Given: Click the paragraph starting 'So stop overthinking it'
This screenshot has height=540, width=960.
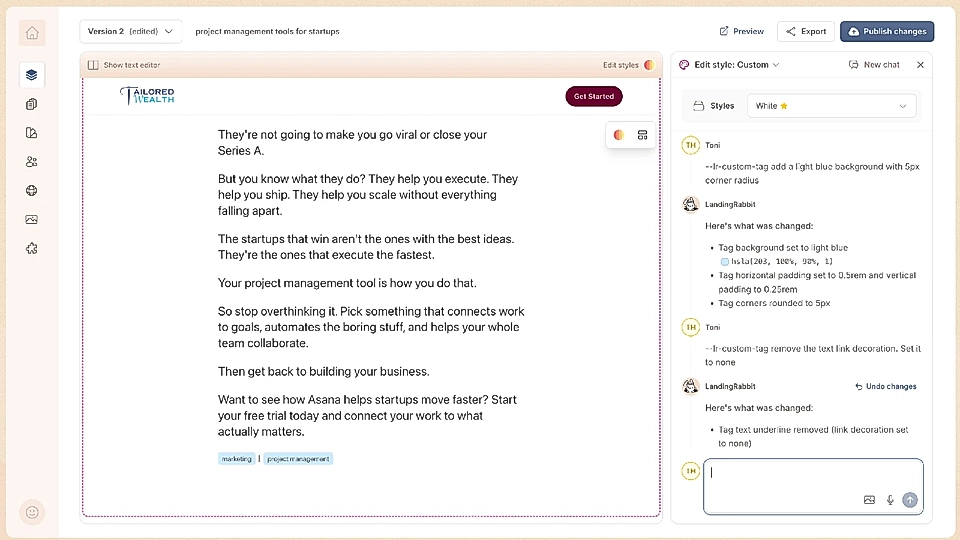Looking at the screenshot, I should pos(371,328).
